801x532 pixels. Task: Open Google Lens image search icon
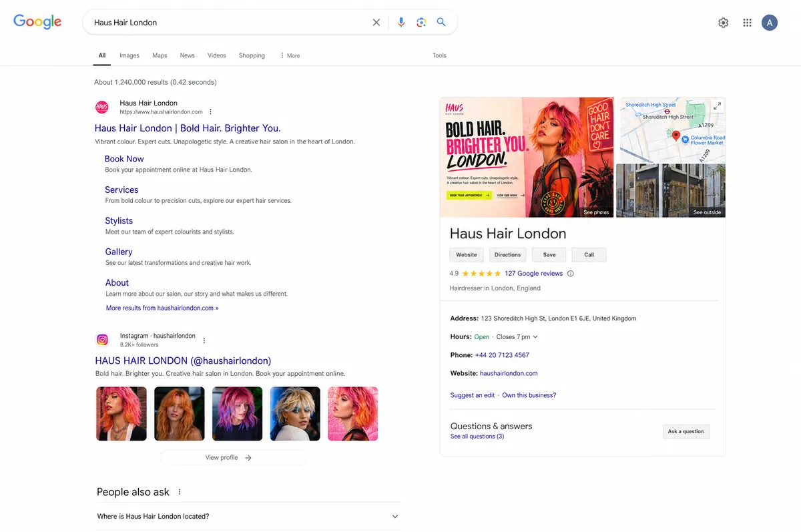click(421, 22)
